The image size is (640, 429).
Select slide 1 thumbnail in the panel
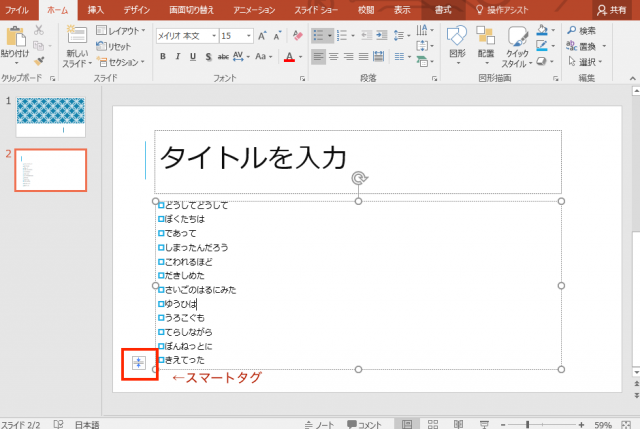(x=51, y=117)
